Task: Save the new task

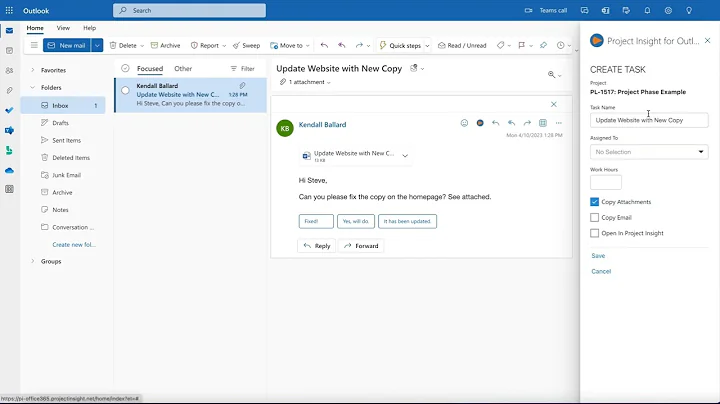Action: pos(598,256)
